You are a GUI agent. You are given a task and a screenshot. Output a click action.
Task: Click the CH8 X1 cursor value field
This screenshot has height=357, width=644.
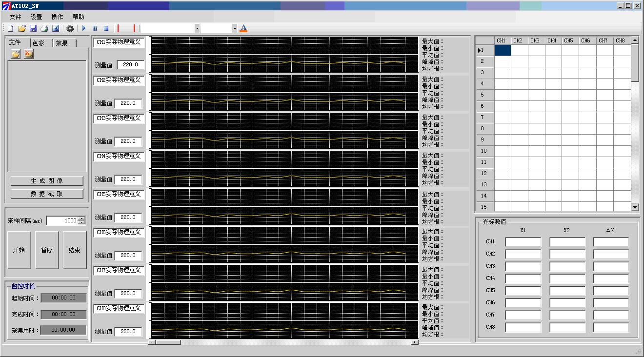pos(523,328)
